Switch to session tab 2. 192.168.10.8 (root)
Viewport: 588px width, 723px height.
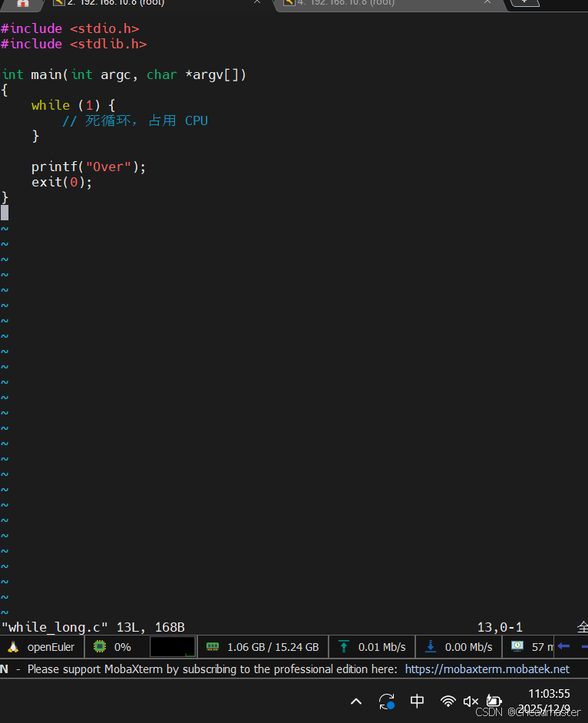(x=116, y=2)
